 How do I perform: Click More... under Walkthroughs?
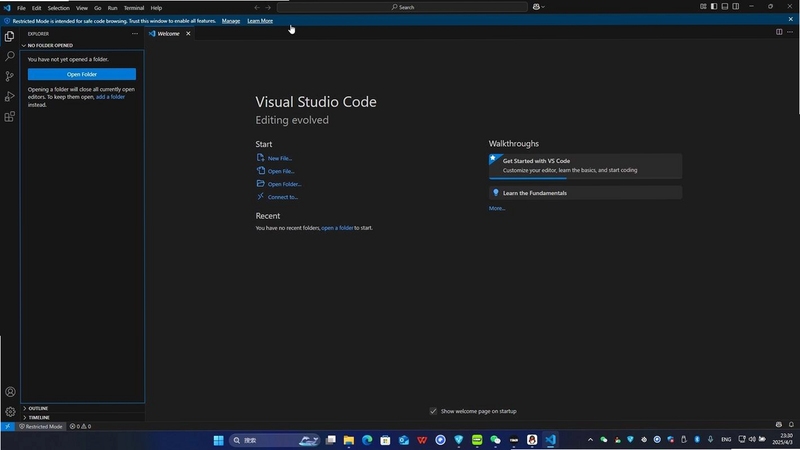coord(497,208)
